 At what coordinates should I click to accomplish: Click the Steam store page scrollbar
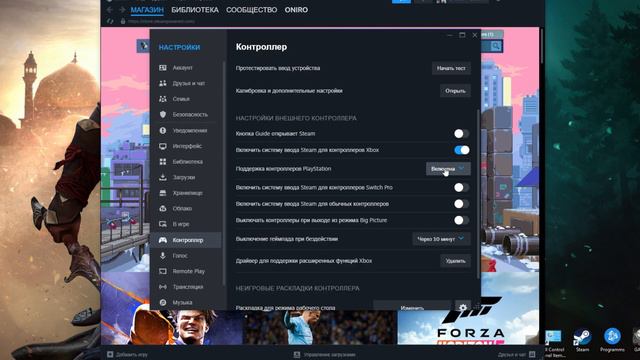[x=542, y=45]
